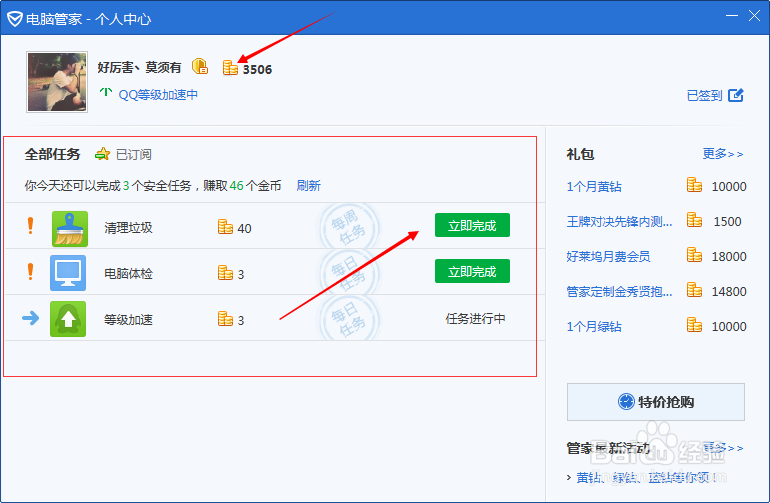Click the 电脑体检 task name
The height and width of the screenshot is (503, 770).
pyautogui.click(x=128, y=274)
